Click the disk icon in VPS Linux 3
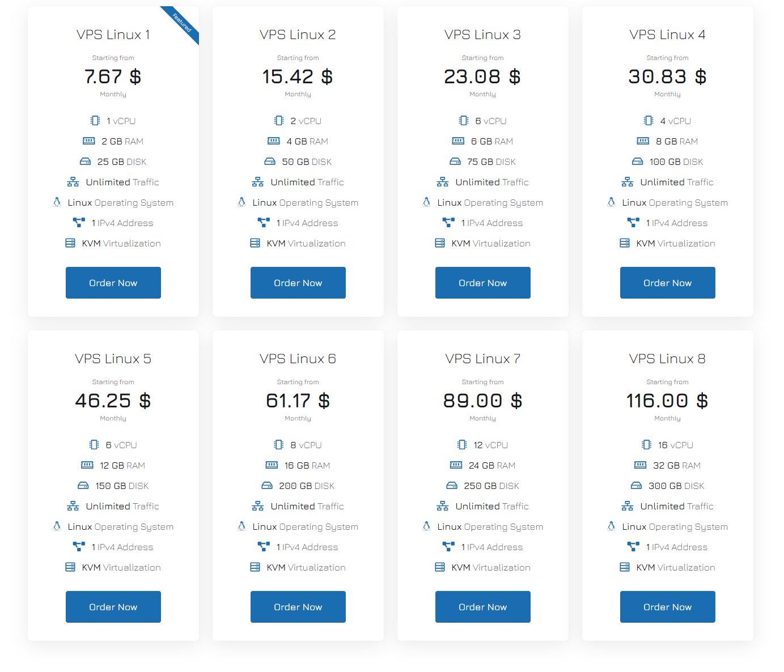The width and height of the screenshot is (784, 672). click(x=455, y=161)
